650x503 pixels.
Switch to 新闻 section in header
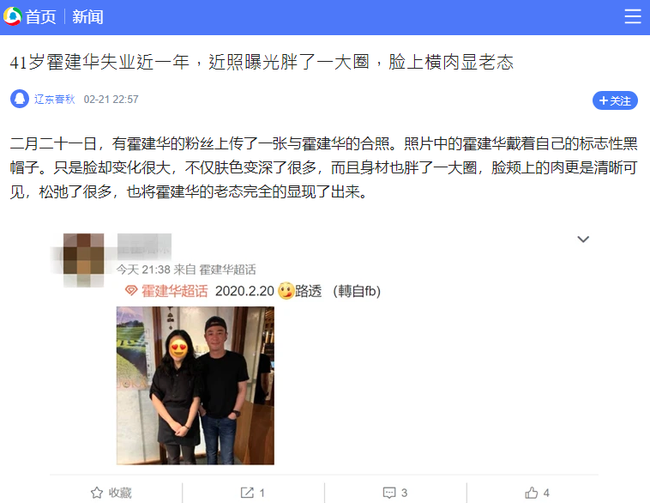87,17
